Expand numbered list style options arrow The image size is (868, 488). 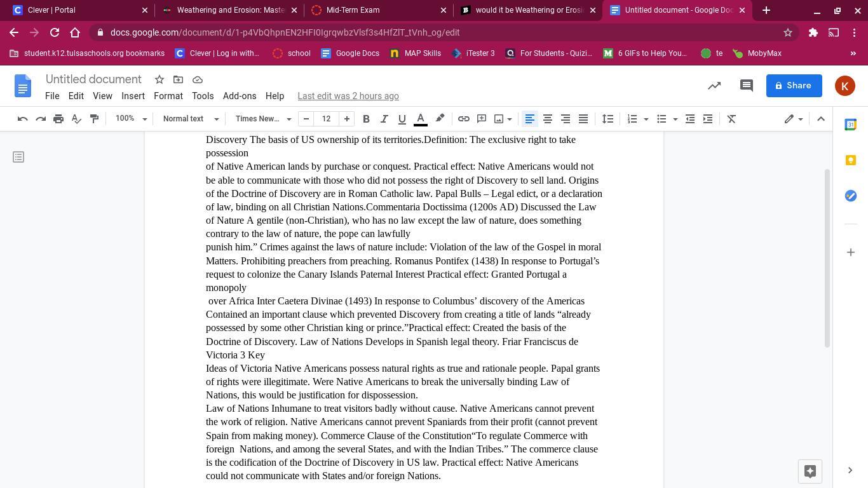(x=646, y=119)
